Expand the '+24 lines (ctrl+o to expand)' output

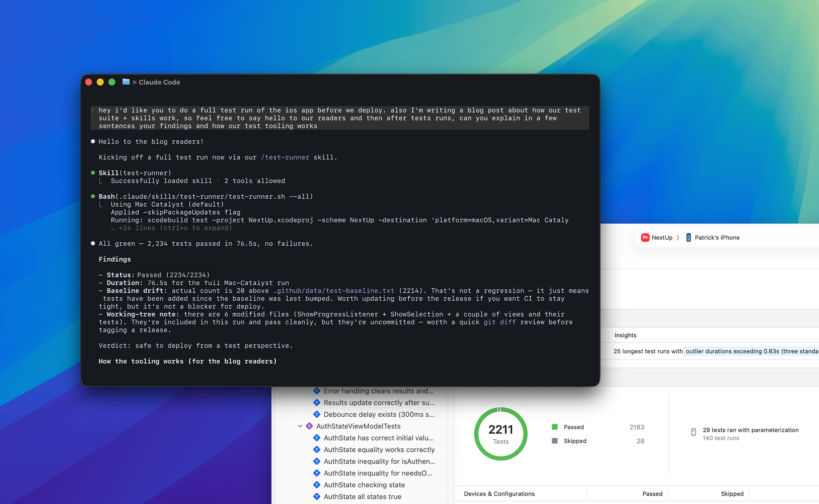(171, 228)
